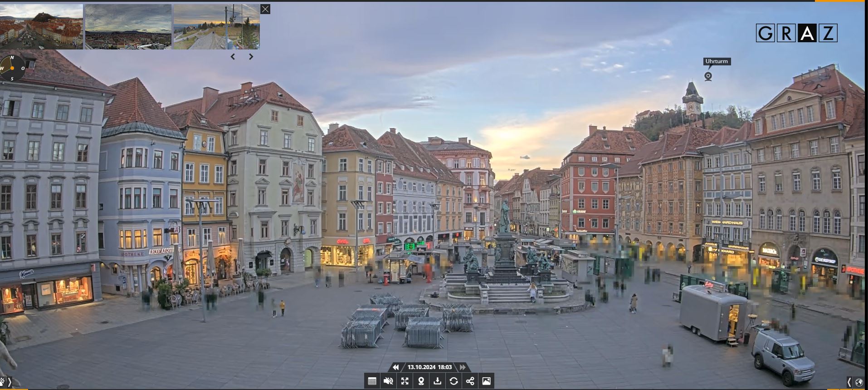Download the current webcam image

coord(437,381)
